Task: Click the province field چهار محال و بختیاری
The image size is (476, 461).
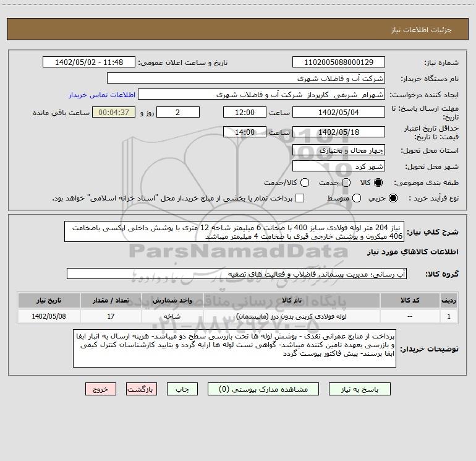Action: click(339, 150)
